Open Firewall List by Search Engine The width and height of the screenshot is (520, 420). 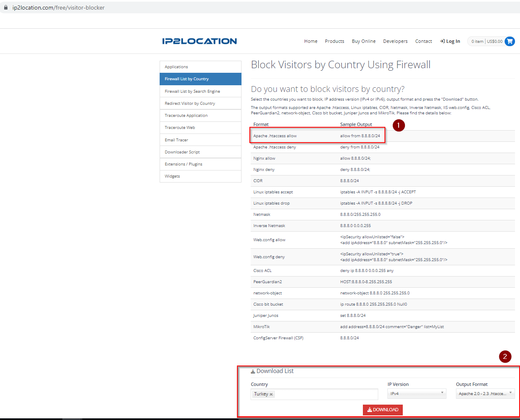point(200,91)
